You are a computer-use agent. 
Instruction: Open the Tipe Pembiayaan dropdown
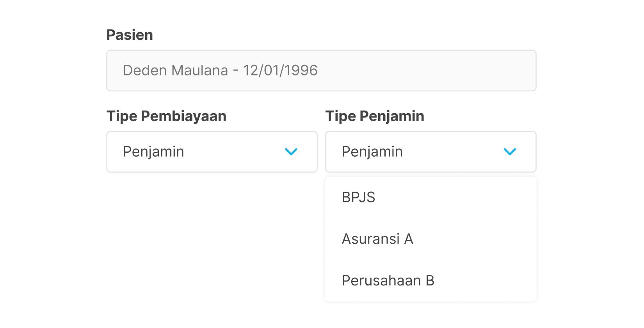(213, 152)
